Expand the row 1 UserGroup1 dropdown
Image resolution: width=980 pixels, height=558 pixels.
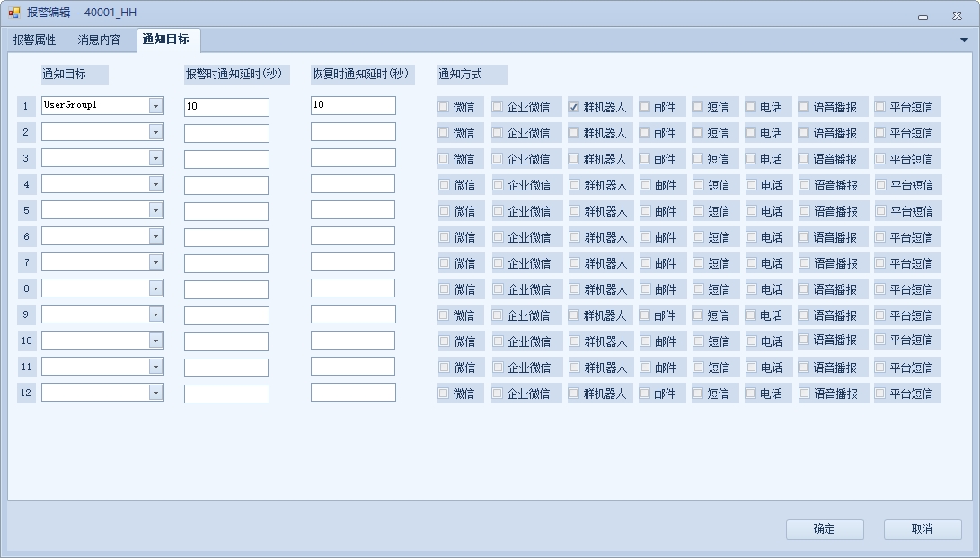pos(155,106)
